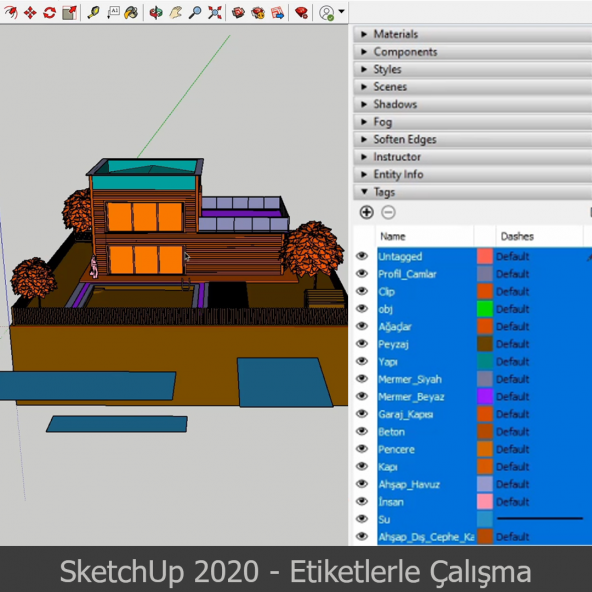Select the Mermer_Beyaz tag name
This screenshot has height=592, width=592.
click(x=411, y=397)
